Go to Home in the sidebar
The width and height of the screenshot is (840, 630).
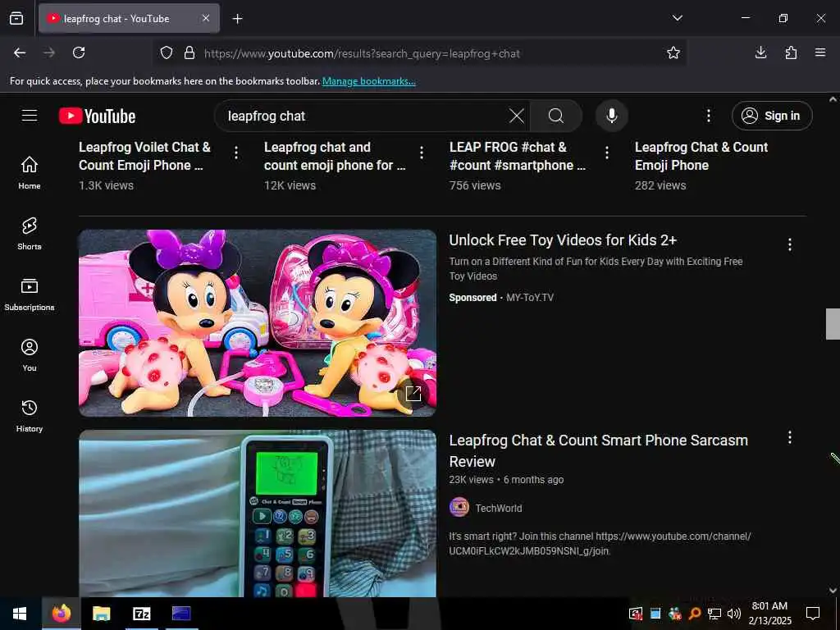coord(30,172)
